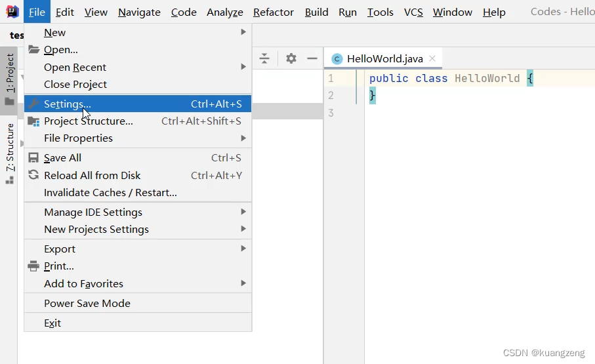Open the File menu
595x364 pixels.
tap(37, 12)
